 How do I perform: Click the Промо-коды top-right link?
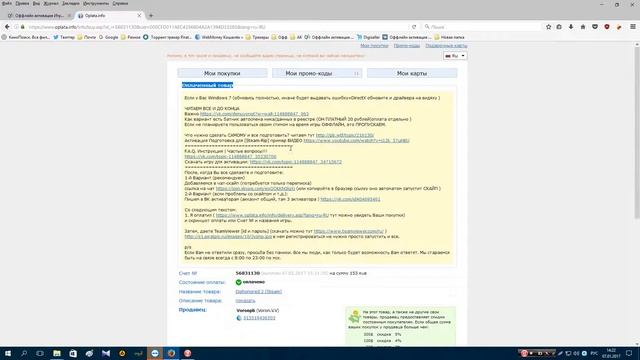(407, 46)
